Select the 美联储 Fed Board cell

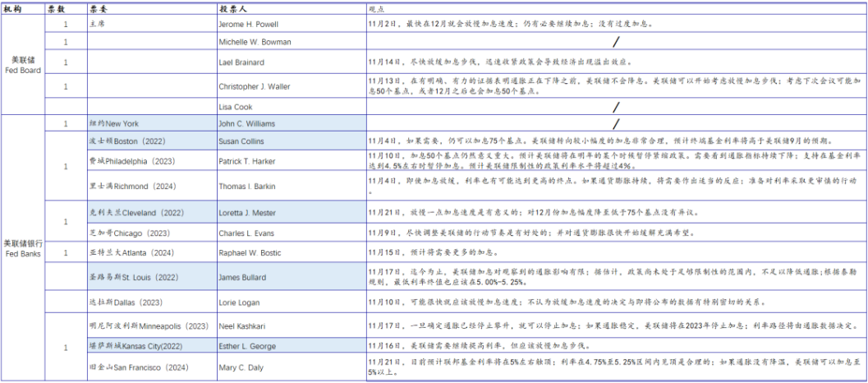tap(23, 66)
